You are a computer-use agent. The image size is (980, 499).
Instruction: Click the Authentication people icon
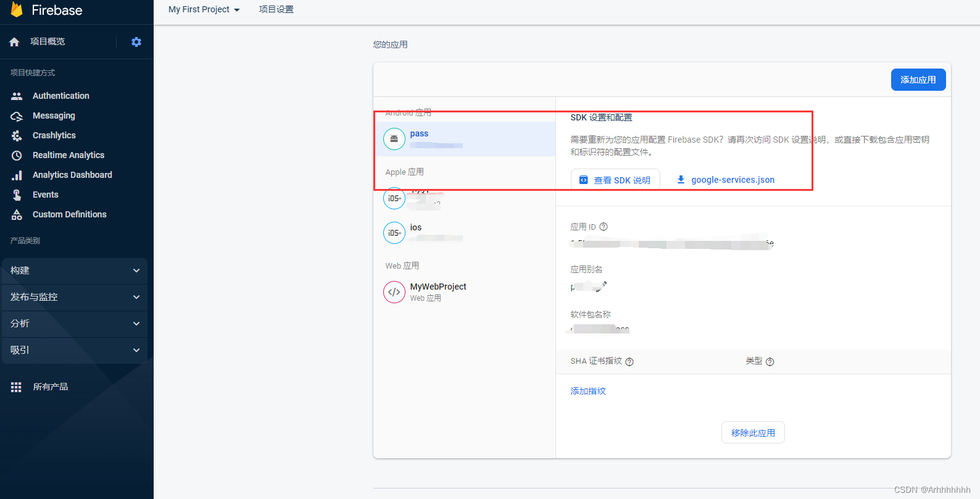pyautogui.click(x=17, y=96)
